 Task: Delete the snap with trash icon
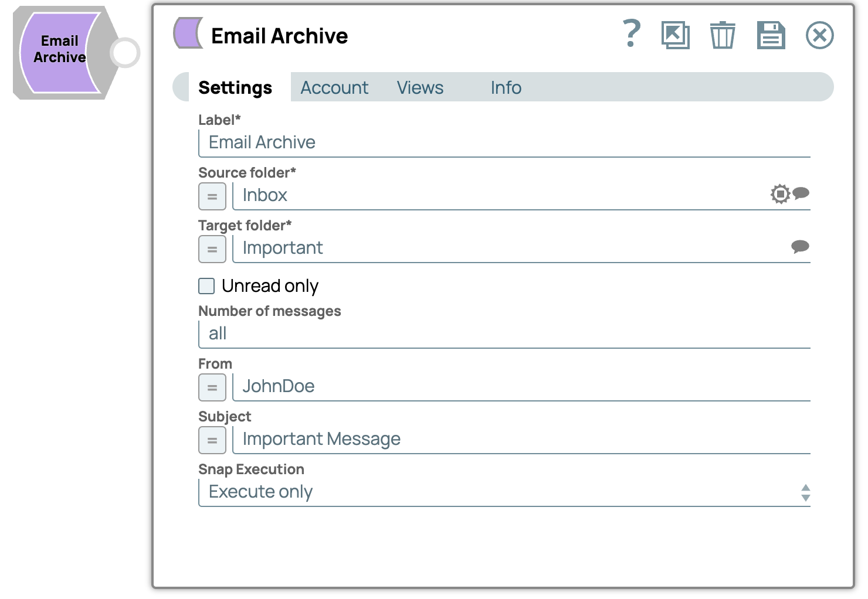point(722,35)
